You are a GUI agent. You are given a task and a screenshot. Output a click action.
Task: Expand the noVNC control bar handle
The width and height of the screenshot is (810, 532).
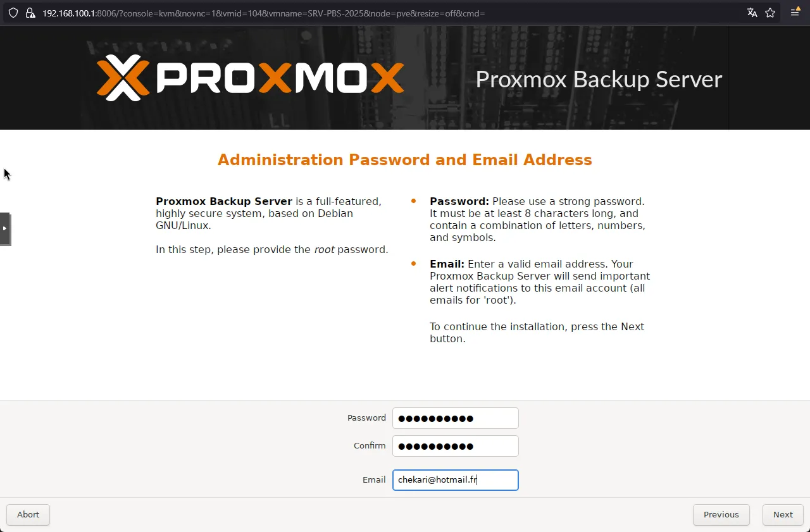(5, 228)
